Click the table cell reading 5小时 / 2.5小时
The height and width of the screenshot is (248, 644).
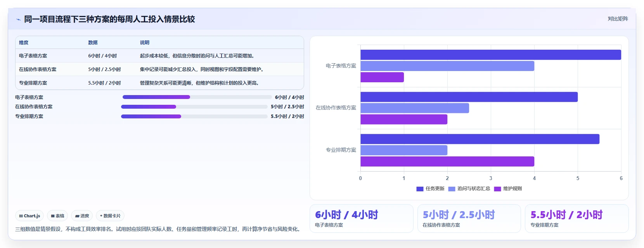[104, 69]
